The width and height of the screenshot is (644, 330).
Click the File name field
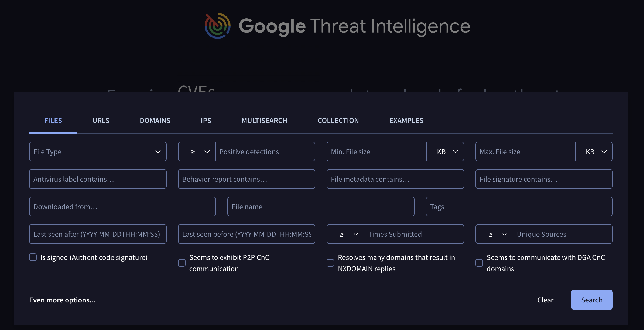coord(321,207)
